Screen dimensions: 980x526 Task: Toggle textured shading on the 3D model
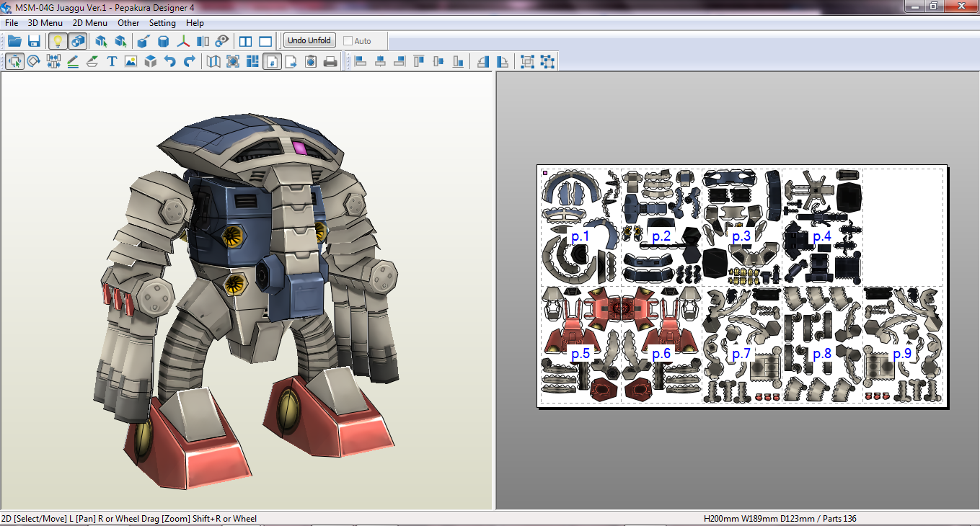point(76,41)
